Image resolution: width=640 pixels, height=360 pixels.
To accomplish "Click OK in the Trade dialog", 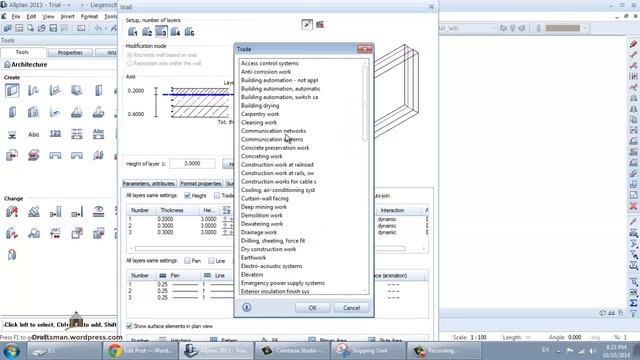I will coord(313,308).
